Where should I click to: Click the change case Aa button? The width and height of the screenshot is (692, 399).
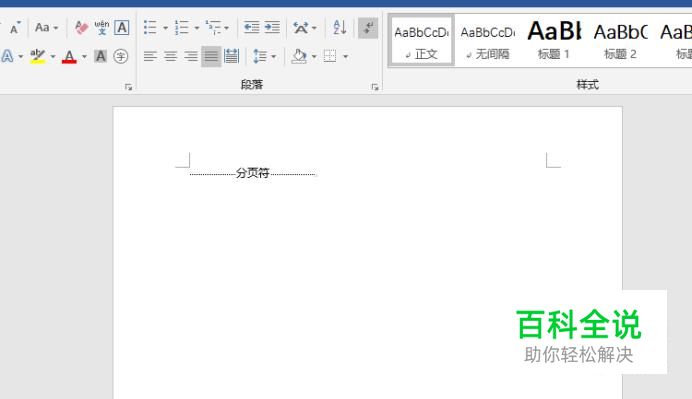tap(42, 28)
